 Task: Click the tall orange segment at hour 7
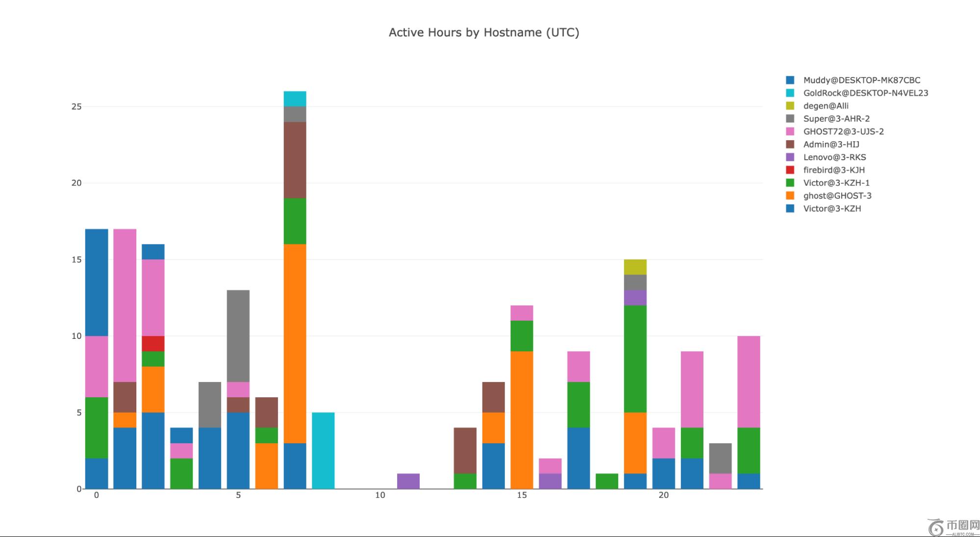pyautogui.click(x=295, y=343)
